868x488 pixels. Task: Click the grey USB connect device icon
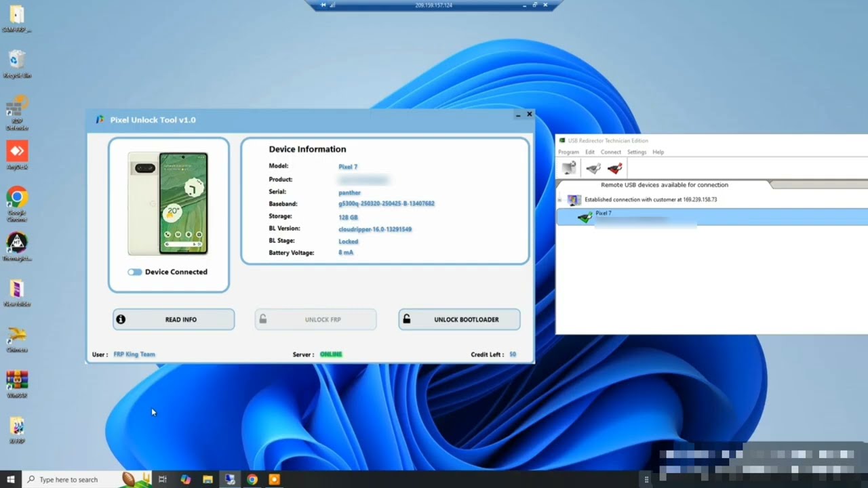point(593,167)
